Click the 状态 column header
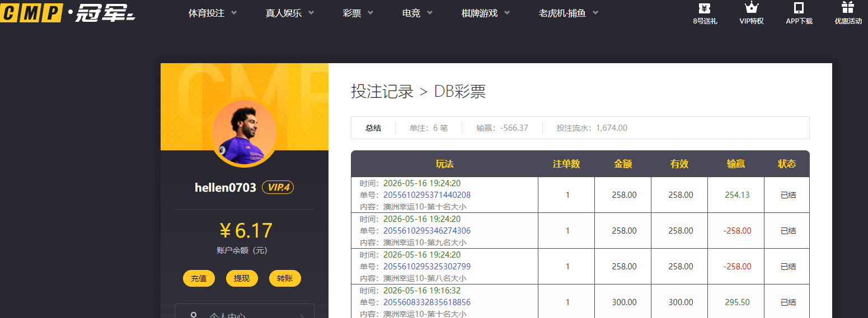The height and width of the screenshot is (318, 868). tap(787, 164)
